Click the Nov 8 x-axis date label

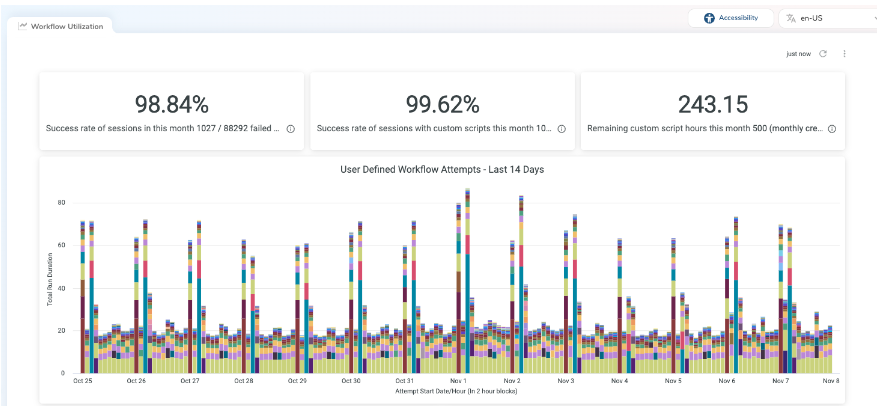point(831,381)
